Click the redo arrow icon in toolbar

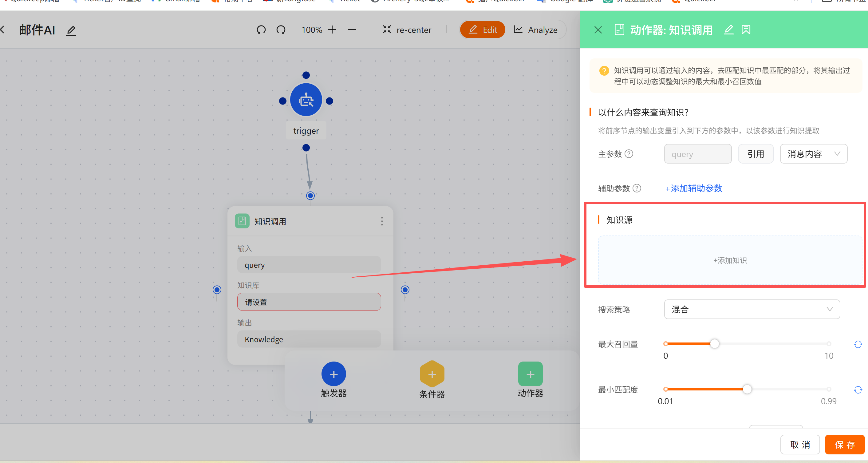tap(281, 30)
